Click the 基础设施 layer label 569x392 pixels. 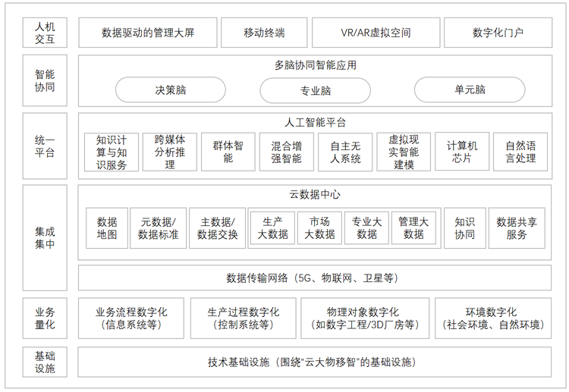pos(45,362)
